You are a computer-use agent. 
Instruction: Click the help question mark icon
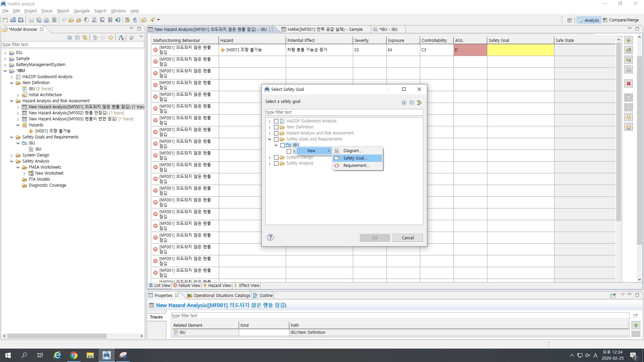pos(270,237)
